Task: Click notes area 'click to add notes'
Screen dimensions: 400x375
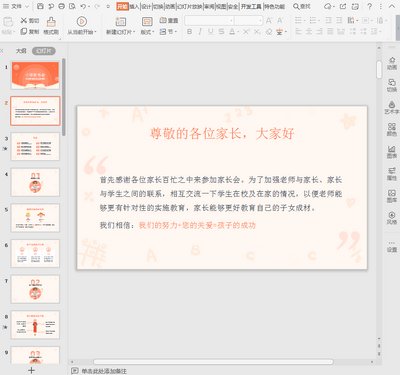Action: (x=104, y=371)
